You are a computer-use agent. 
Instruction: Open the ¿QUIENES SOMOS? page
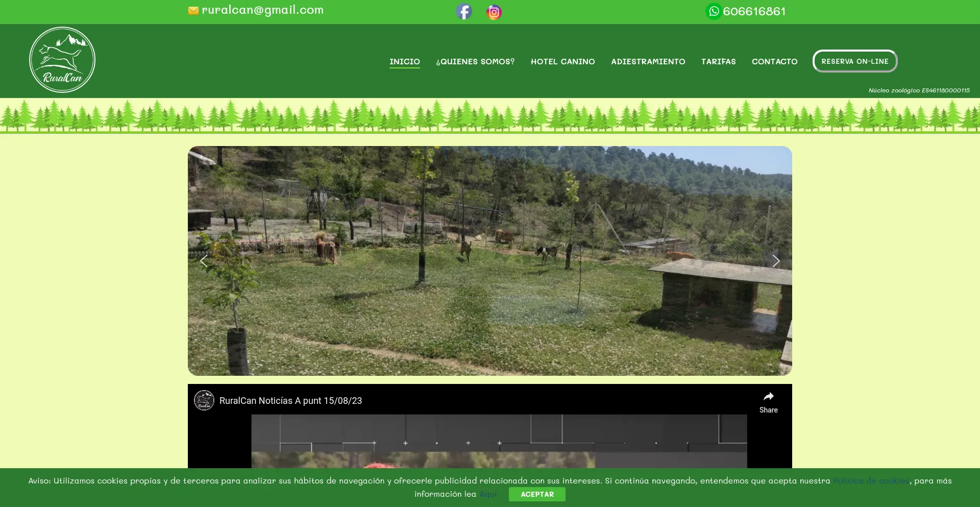click(x=475, y=61)
